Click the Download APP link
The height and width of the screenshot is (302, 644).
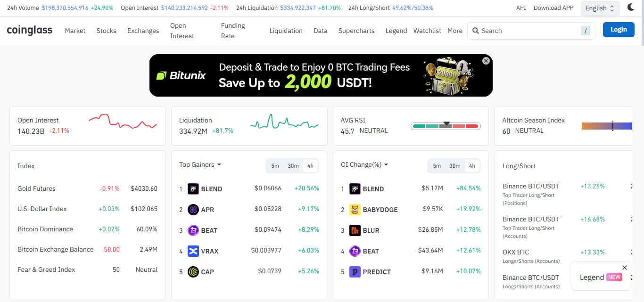click(x=553, y=8)
